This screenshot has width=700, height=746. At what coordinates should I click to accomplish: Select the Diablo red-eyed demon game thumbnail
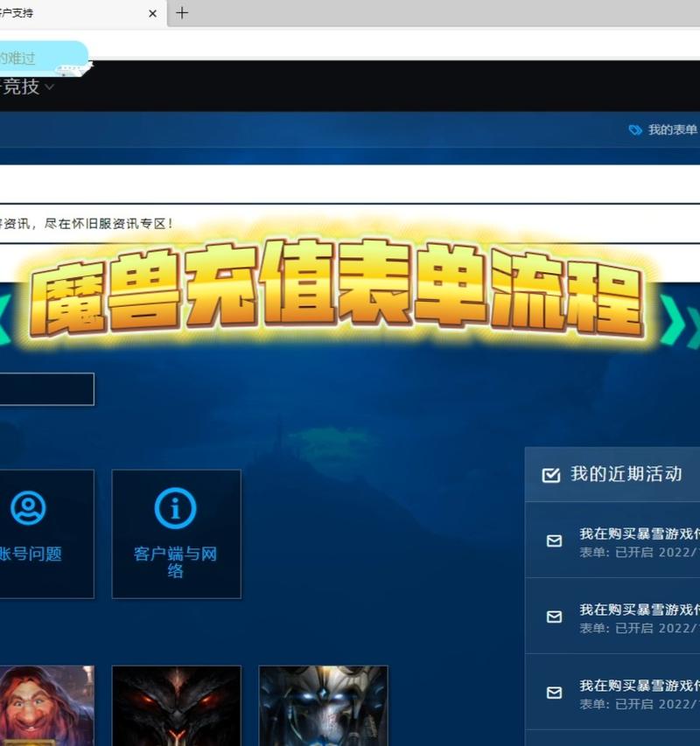click(176, 706)
